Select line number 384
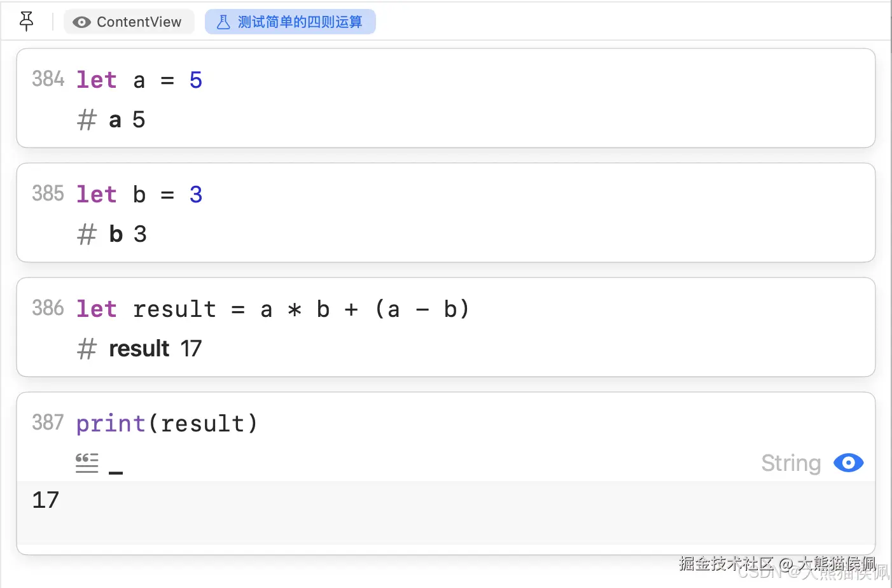Image resolution: width=892 pixels, height=588 pixels. click(x=48, y=79)
